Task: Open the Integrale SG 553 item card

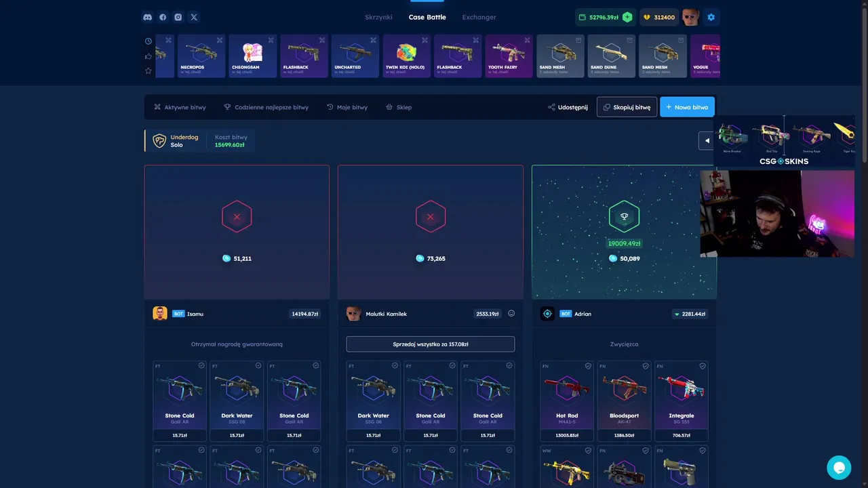Action: (x=681, y=401)
